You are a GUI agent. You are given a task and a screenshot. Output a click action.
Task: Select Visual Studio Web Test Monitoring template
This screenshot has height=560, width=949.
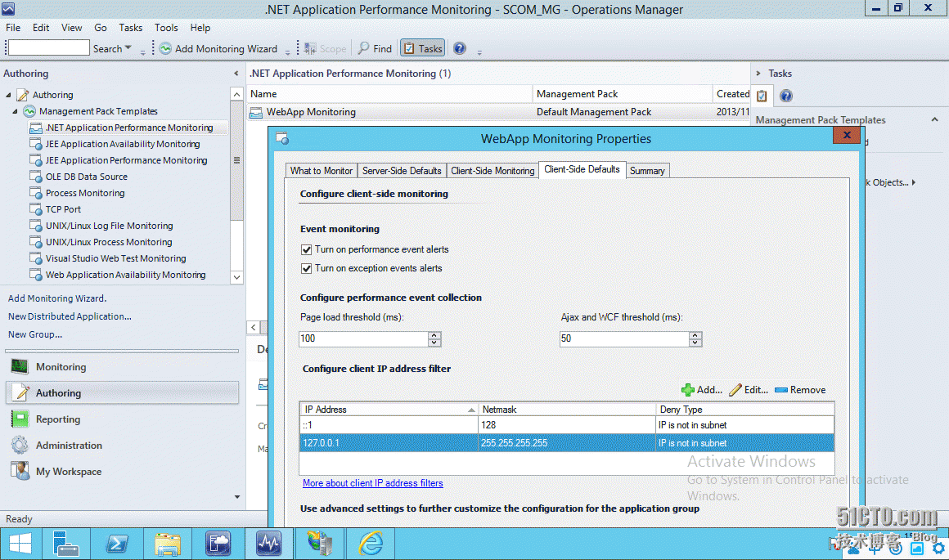point(115,258)
